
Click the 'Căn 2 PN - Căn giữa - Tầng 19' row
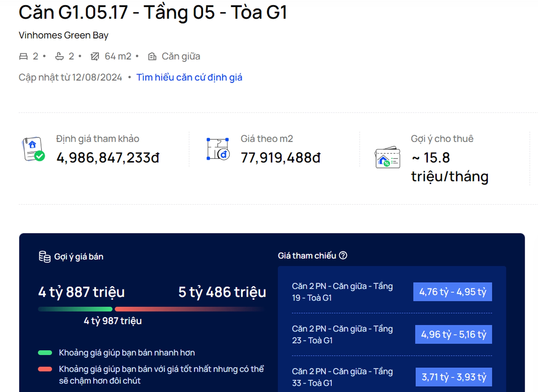pos(392,292)
